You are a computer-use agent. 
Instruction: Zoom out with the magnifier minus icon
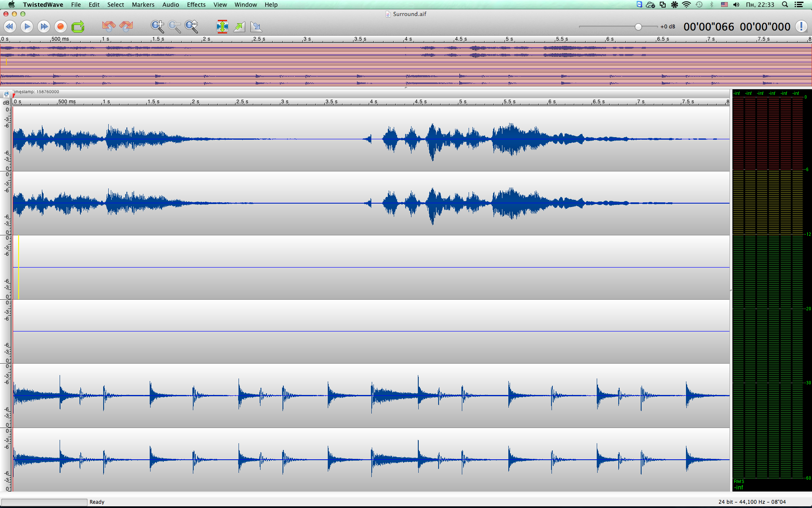click(x=174, y=27)
